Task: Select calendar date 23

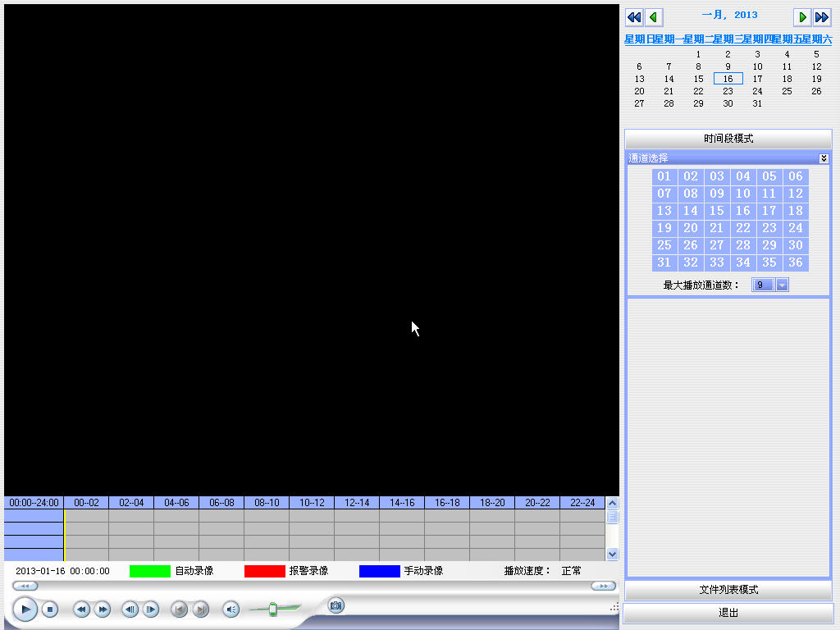Action: pos(728,91)
